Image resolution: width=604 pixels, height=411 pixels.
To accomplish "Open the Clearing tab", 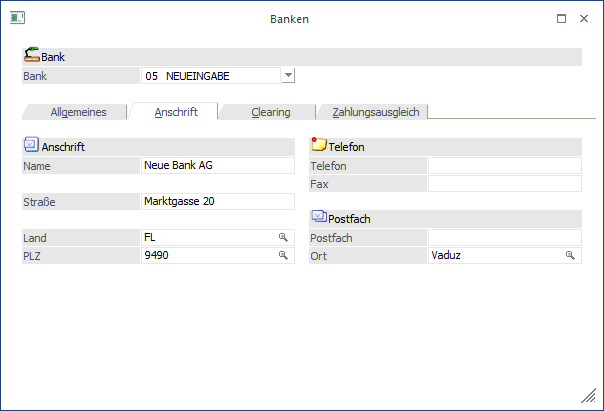I will 270,112.
